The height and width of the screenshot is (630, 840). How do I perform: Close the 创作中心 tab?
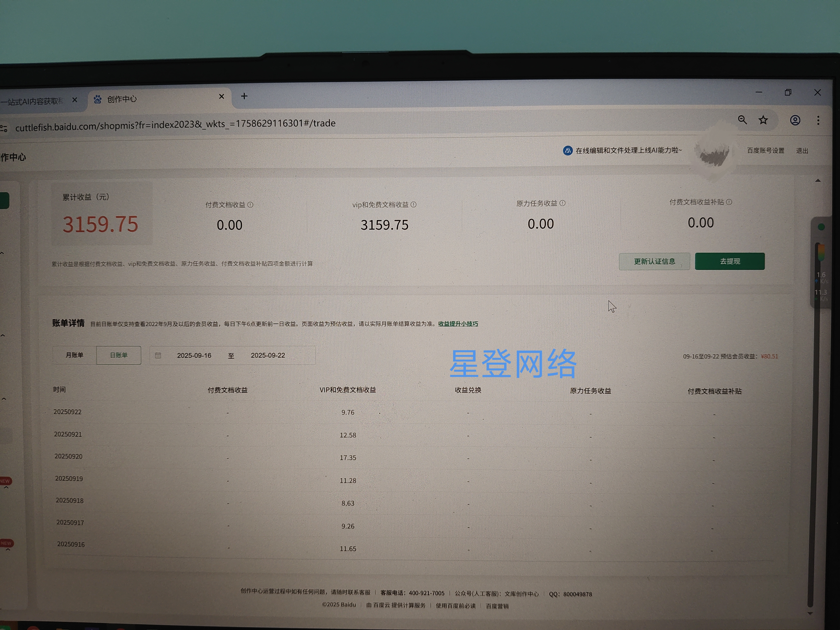tap(221, 96)
